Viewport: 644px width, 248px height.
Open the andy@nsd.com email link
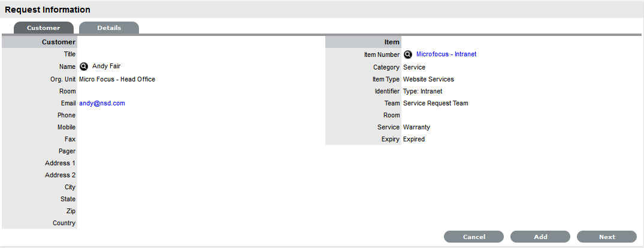(102, 103)
